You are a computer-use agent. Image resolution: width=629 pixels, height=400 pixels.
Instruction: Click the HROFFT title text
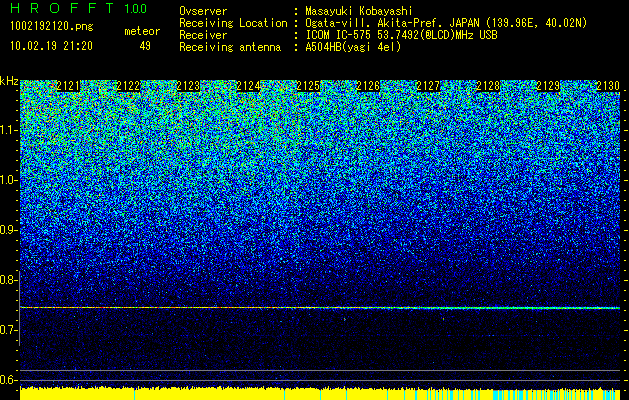tap(62, 8)
